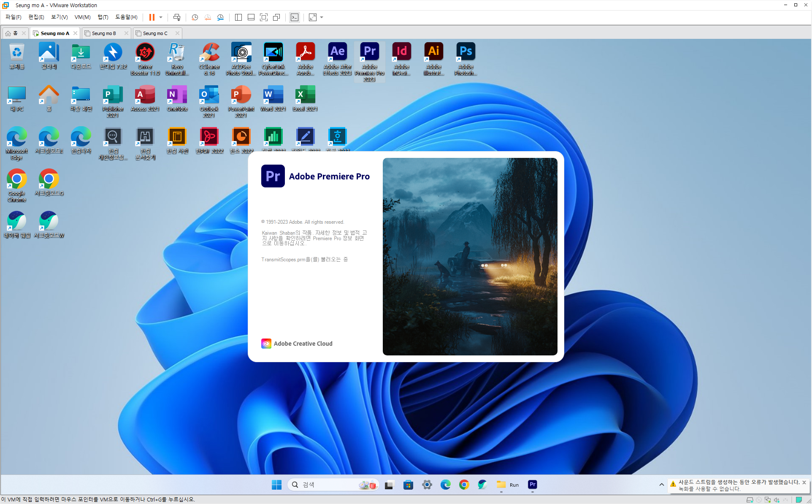Click Send Ctrl+Alt+Del icon
812x504 pixels.
click(177, 17)
